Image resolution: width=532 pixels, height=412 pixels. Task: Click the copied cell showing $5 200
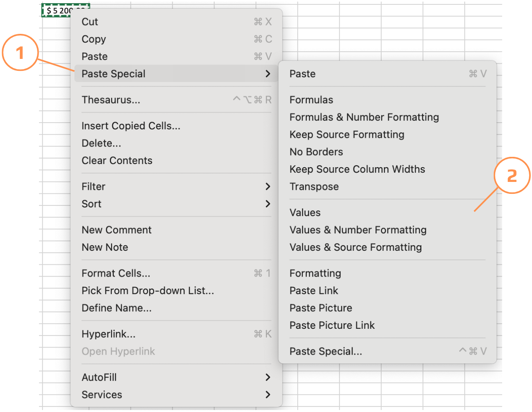(56, 10)
